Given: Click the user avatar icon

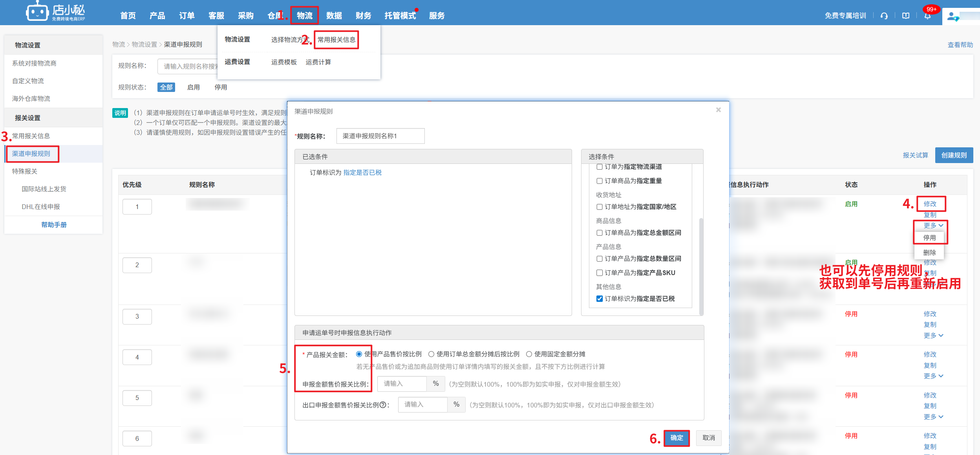Looking at the screenshot, I should pyautogui.click(x=952, y=17).
